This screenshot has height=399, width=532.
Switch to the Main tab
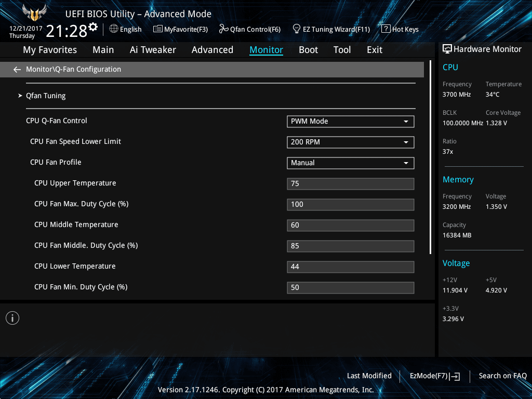point(103,50)
